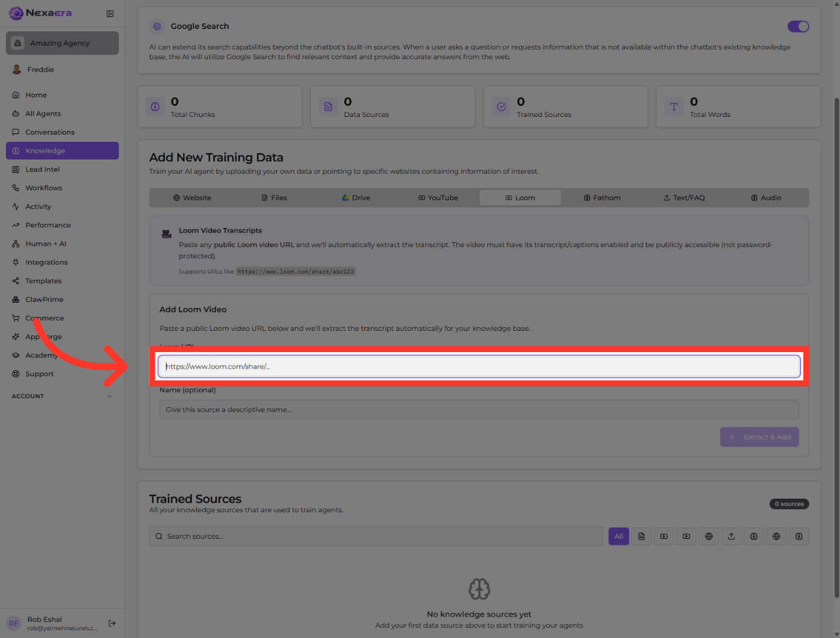Log out using icon beside Rob Eshal
The image size is (840, 638).
[112, 623]
